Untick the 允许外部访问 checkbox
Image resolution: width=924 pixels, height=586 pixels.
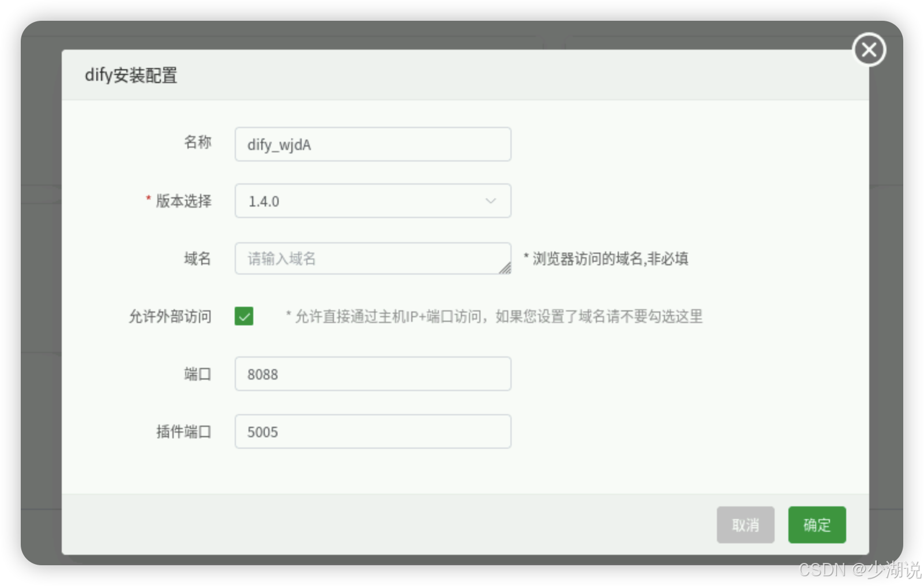244,316
